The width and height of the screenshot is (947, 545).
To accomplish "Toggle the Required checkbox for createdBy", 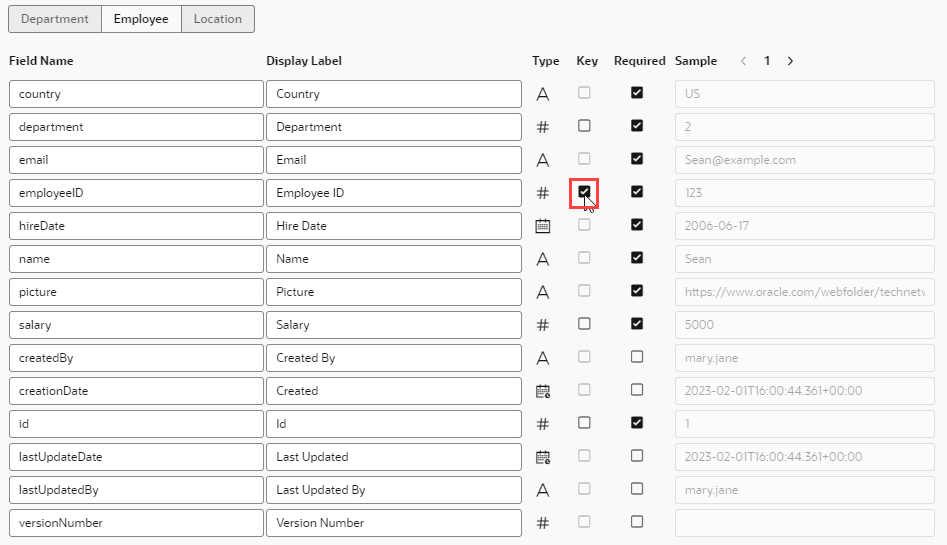I will coord(637,357).
